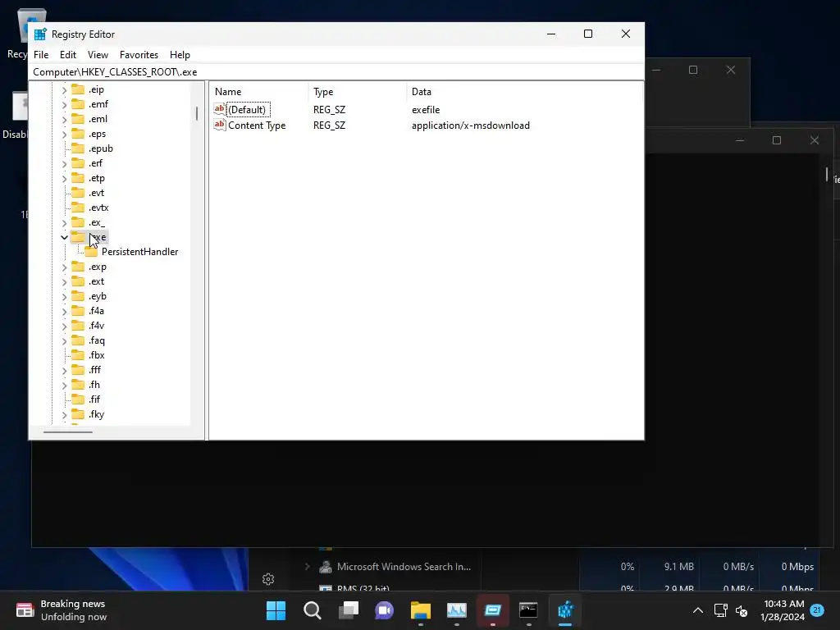Expand the .exp key

(x=64, y=267)
